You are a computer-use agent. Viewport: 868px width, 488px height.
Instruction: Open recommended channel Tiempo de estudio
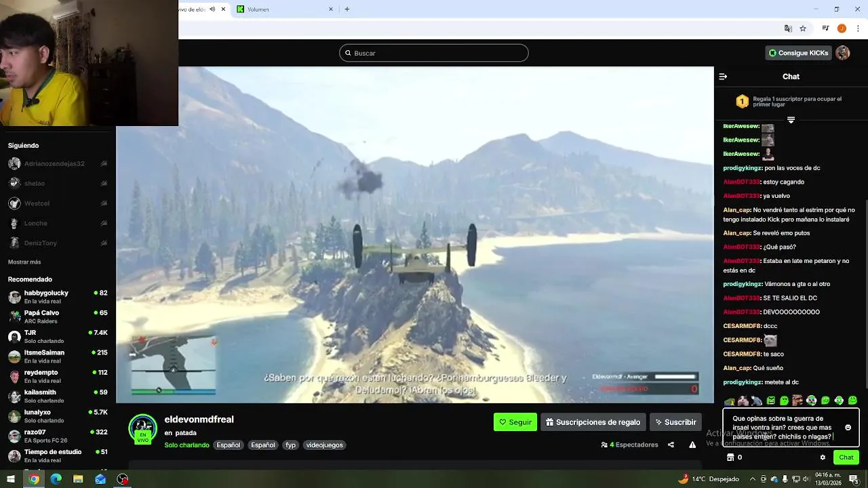pyautogui.click(x=57, y=455)
